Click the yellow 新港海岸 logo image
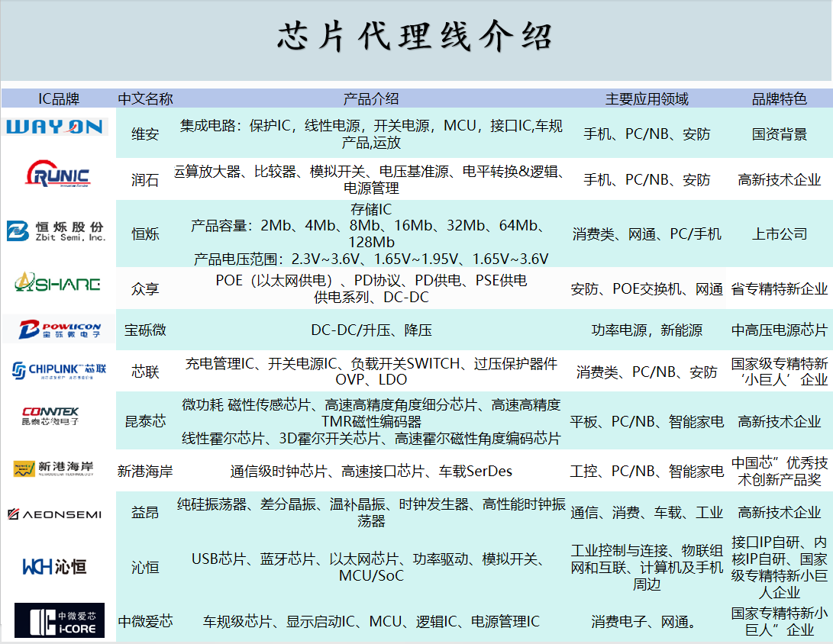833x644 pixels. (53, 469)
